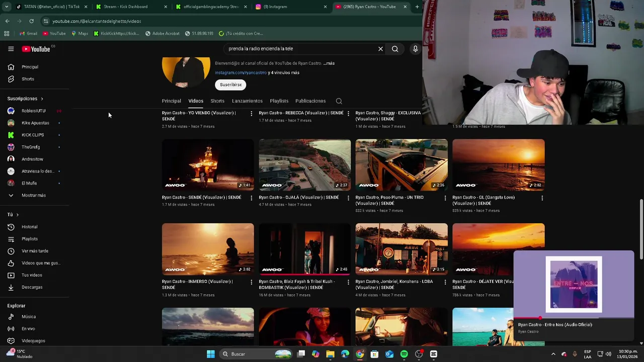Open options menu for SENDÉ Visualizer video
Screen dimensions: 644x362
tap(251, 198)
